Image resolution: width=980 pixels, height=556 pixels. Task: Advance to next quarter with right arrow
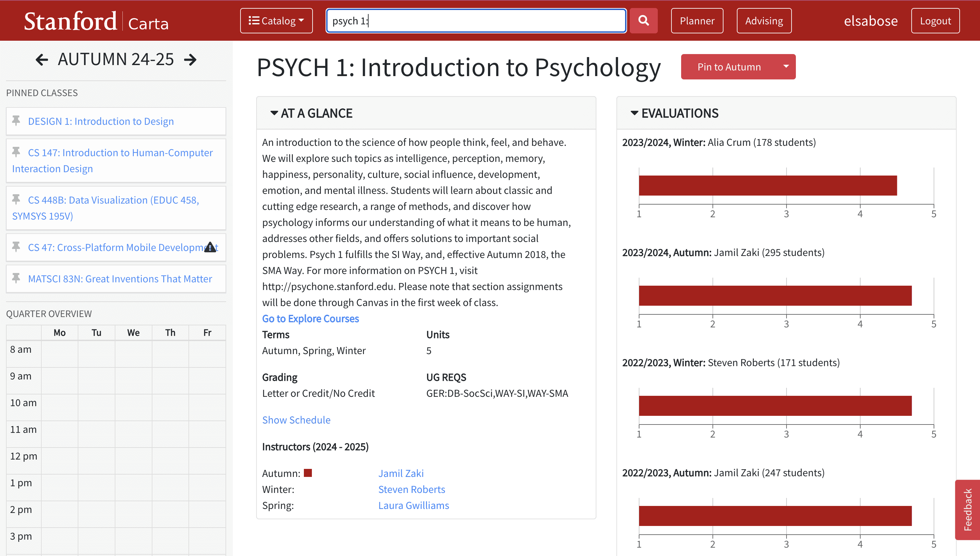(x=190, y=59)
